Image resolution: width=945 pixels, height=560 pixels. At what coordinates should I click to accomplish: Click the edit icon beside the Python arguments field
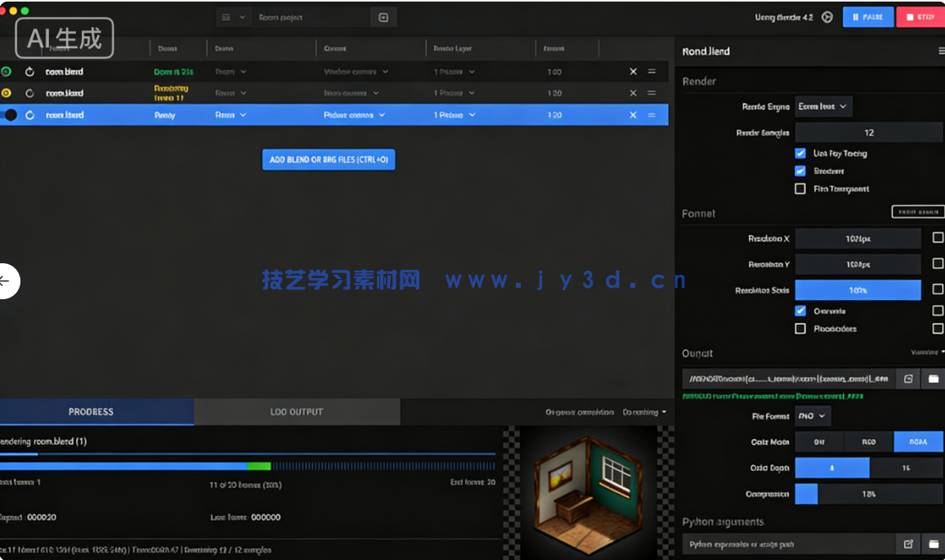[x=908, y=544]
